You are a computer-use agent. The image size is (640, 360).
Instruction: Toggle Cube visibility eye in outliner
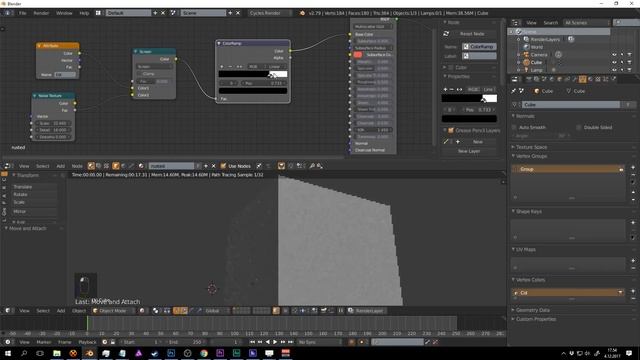point(614,62)
